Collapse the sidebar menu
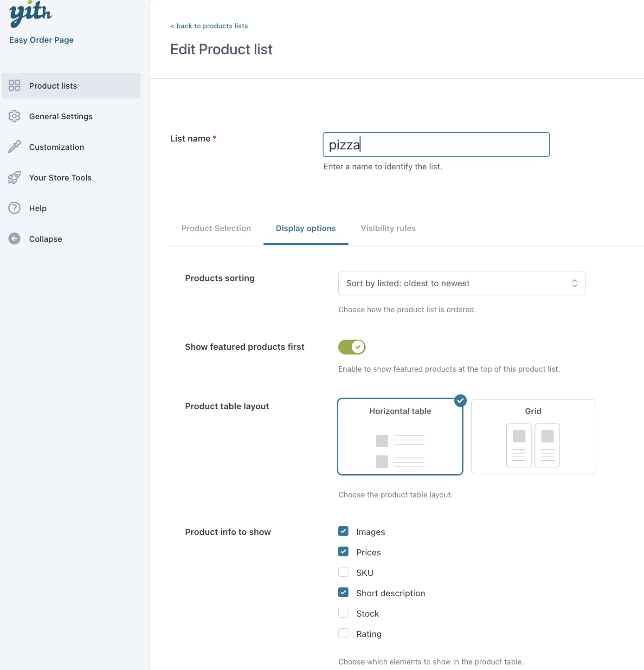The image size is (644, 670). [x=71, y=238]
